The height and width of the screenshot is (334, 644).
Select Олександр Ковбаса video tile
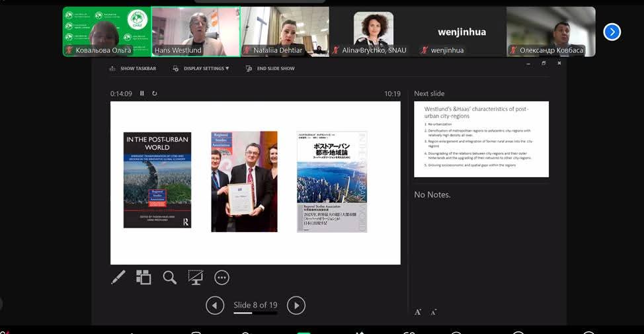click(551, 32)
